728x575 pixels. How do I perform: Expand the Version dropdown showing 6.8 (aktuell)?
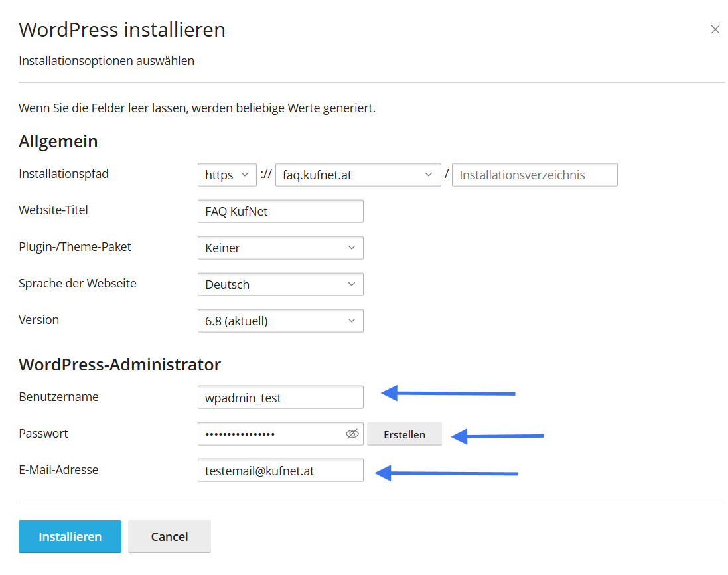click(x=280, y=321)
